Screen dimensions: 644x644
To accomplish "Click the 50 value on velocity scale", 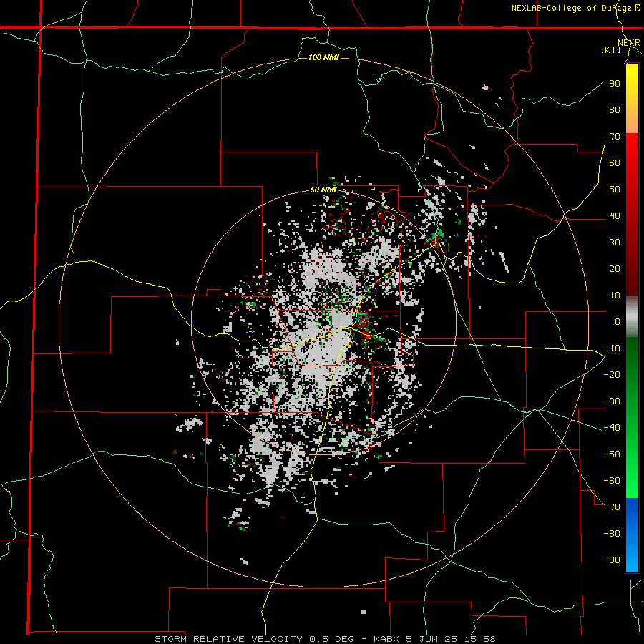I will click(615, 190).
